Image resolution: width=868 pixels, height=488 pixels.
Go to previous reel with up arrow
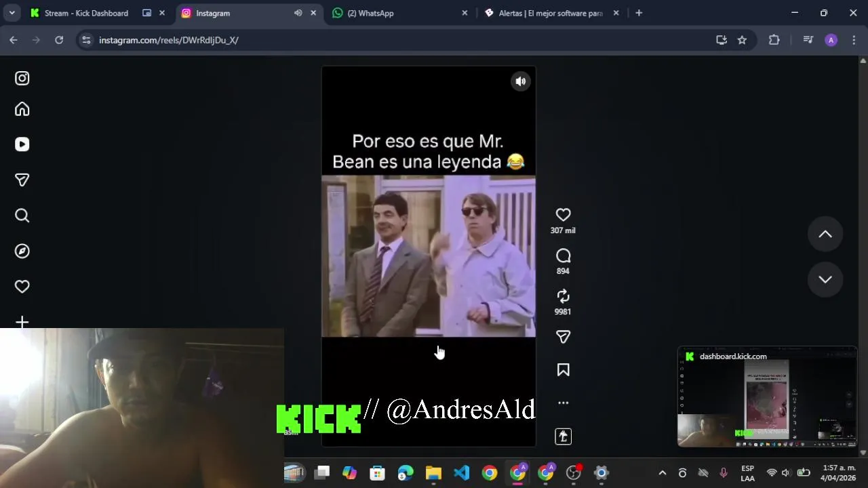(x=825, y=234)
